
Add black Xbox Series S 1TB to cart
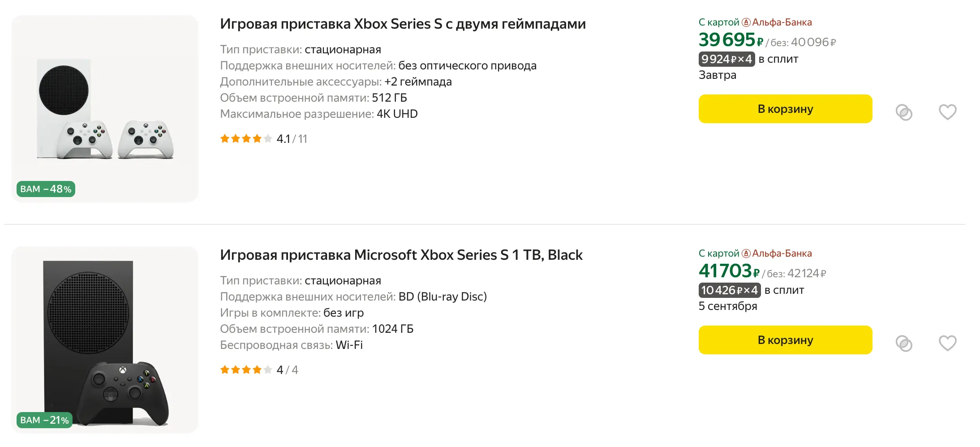[x=785, y=340]
